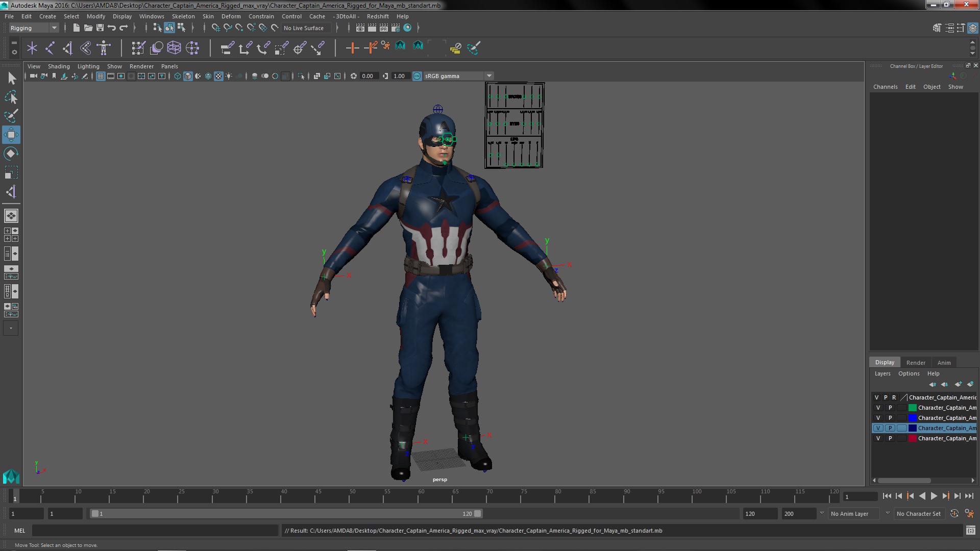Click the Open Scene folder icon
This screenshot has width=980, height=551.
(88, 28)
